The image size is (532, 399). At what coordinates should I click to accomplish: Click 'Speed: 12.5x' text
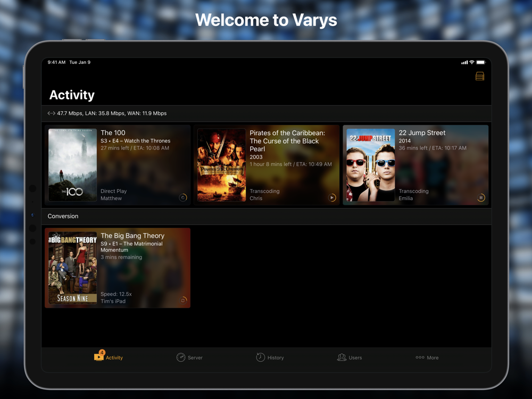116,294
